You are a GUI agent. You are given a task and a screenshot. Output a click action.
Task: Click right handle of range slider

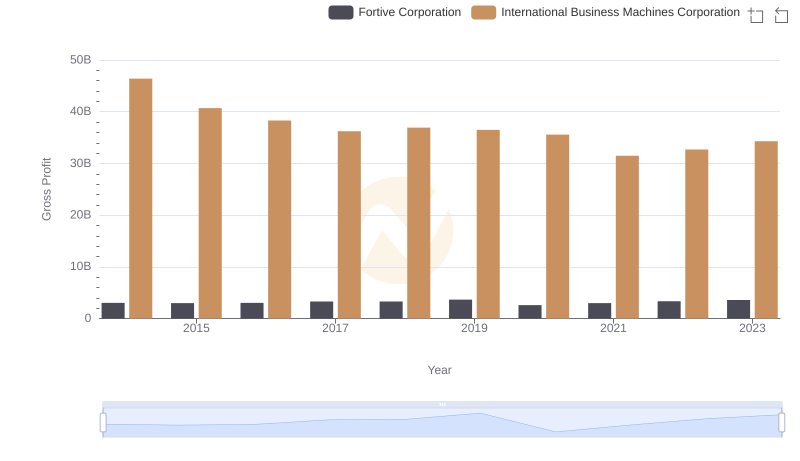pyautogui.click(x=782, y=423)
